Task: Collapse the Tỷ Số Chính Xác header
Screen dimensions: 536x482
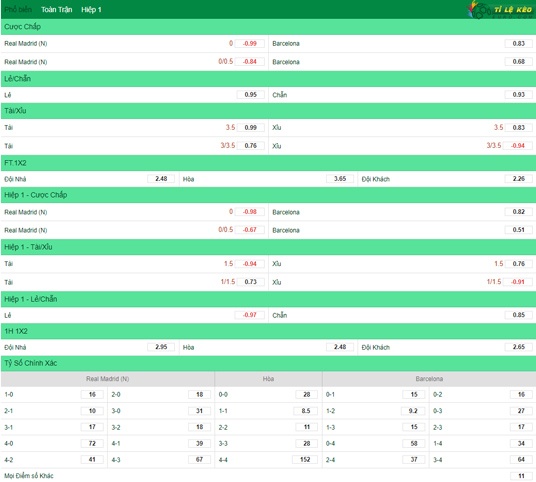Action: (268, 363)
